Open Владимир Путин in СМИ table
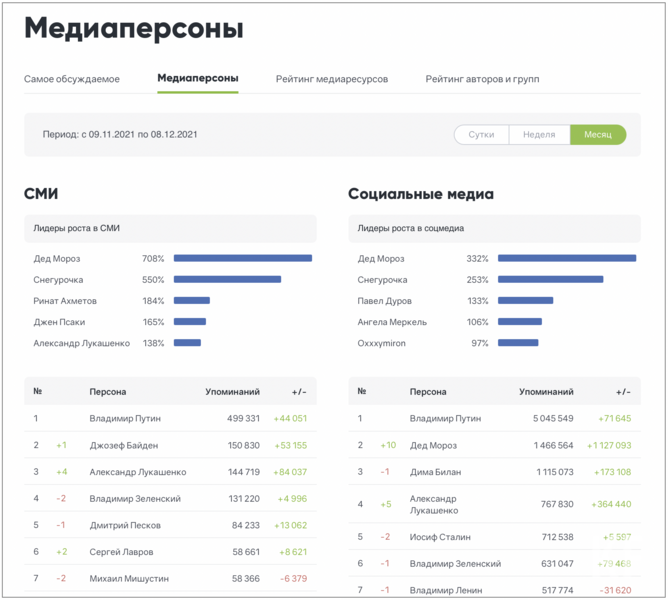Screen dimensions: 668x600 pyautogui.click(x=125, y=418)
